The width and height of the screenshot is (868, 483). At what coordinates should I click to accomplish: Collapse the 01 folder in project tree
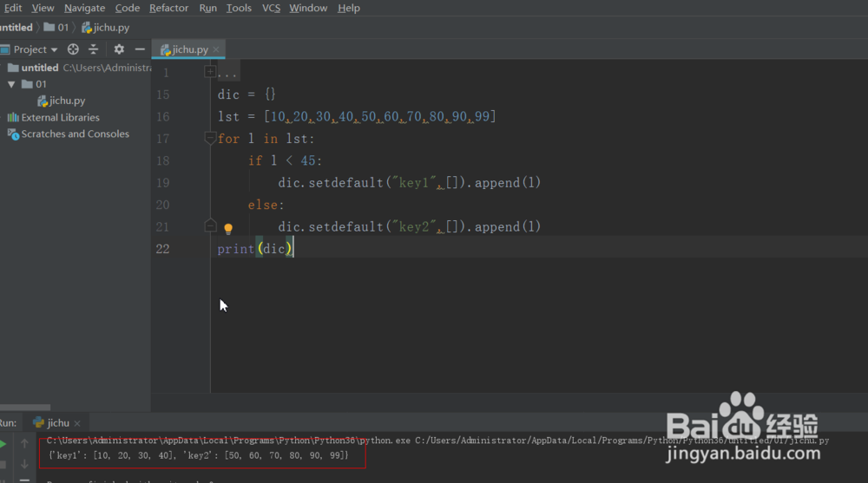11,84
